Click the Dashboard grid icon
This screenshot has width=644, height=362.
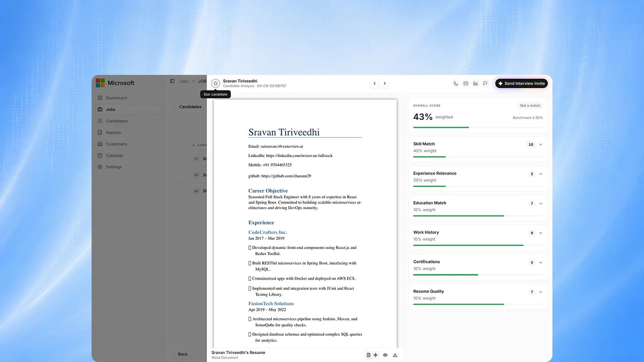point(100,98)
